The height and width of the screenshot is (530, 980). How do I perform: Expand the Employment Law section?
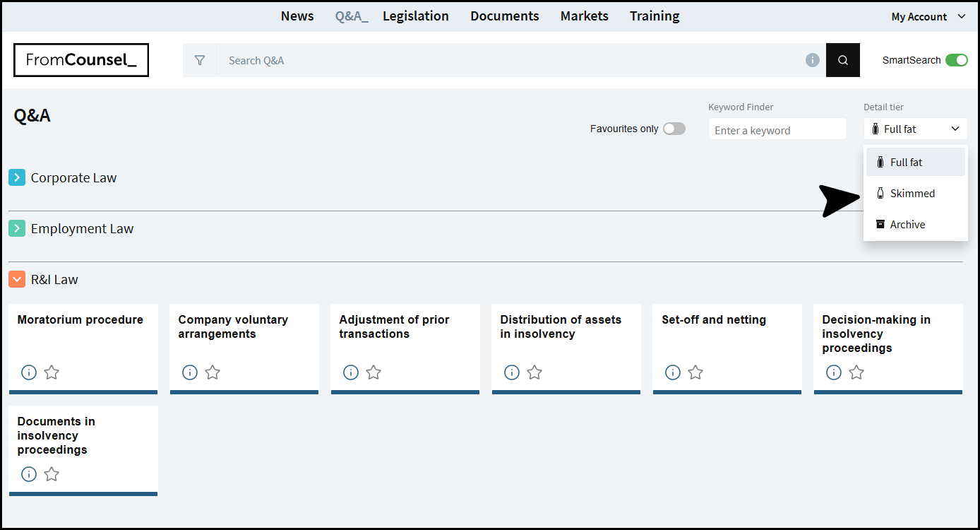tap(17, 229)
